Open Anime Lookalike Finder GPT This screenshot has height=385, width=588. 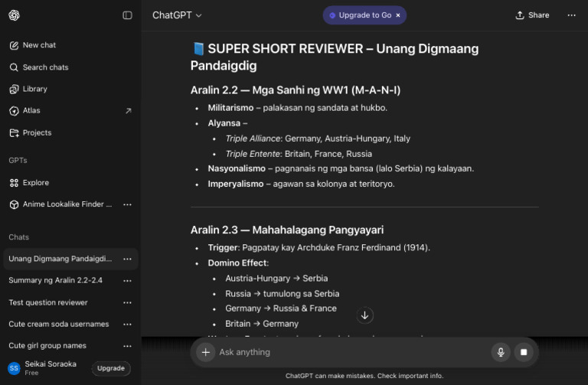coord(60,204)
